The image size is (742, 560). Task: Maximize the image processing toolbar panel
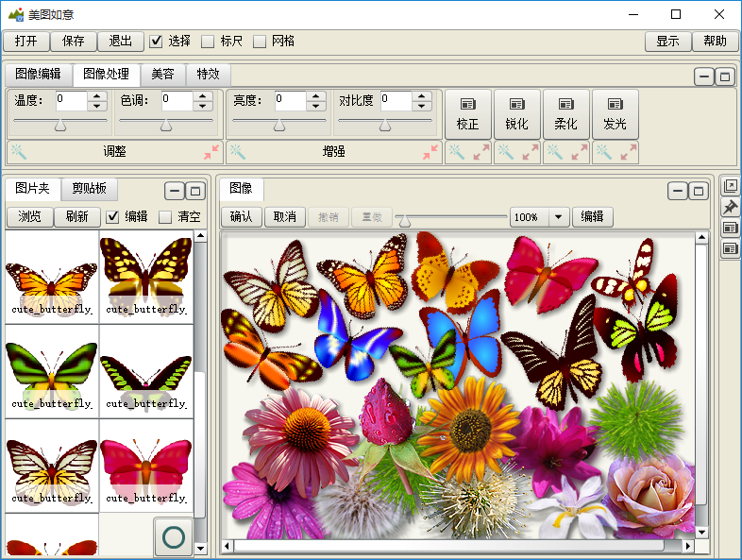(725, 76)
